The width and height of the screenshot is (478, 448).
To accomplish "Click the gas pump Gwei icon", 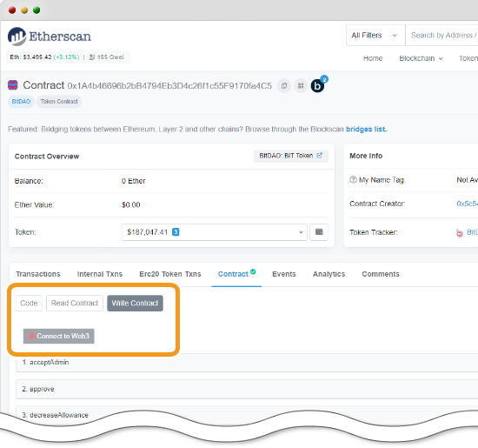I will click(x=92, y=57).
